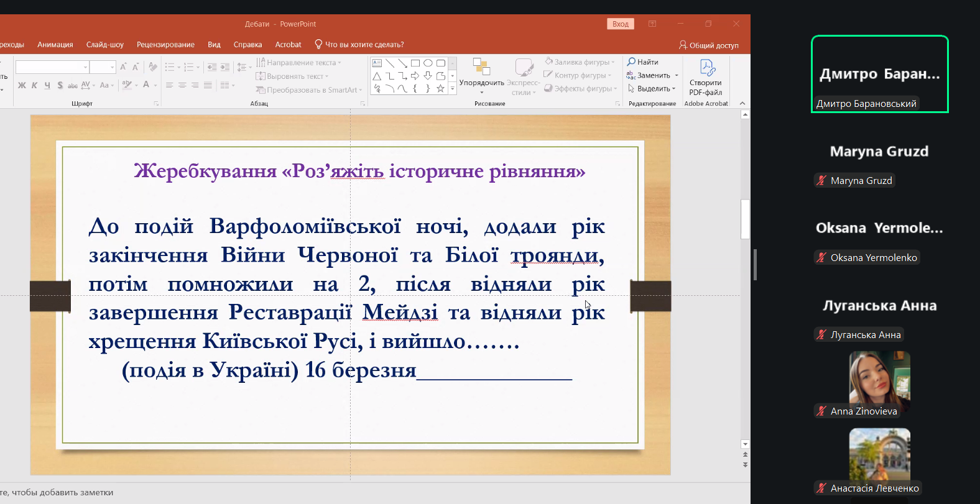The width and height of the screenshot is (980, 504).
Task: Select the rectangle shape in shapes gallery
Action: (x=415, y=63)
